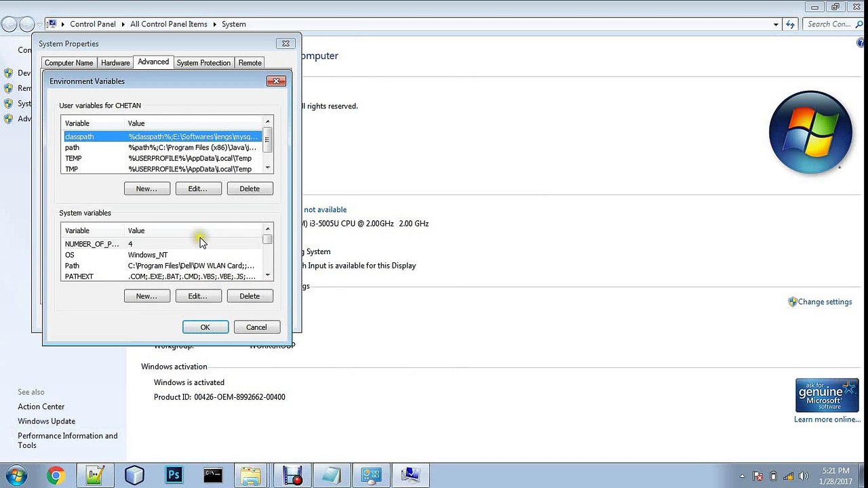Go back with the Explorer back arrow
Image resolution: width=868 pixels, height=488 pixels.
[x=9, y=24]
